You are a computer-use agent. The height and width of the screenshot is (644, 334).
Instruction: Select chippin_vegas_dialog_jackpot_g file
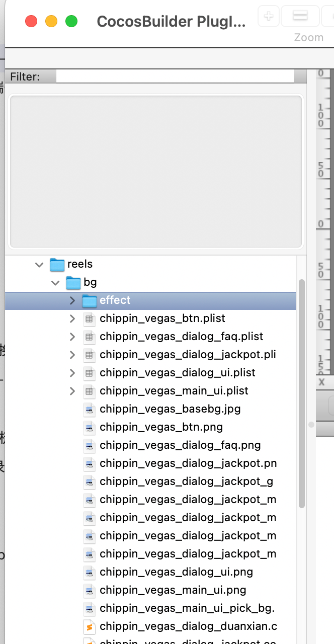point(186,481)
